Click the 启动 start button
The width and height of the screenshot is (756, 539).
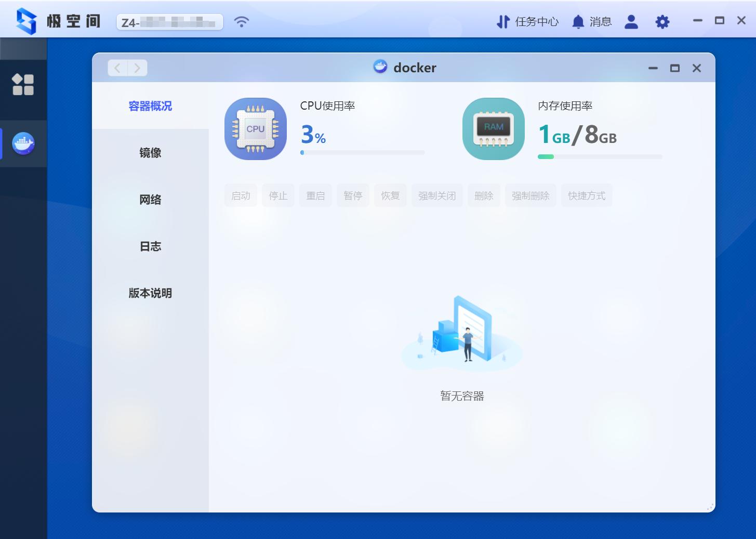(x=241, y=195)
